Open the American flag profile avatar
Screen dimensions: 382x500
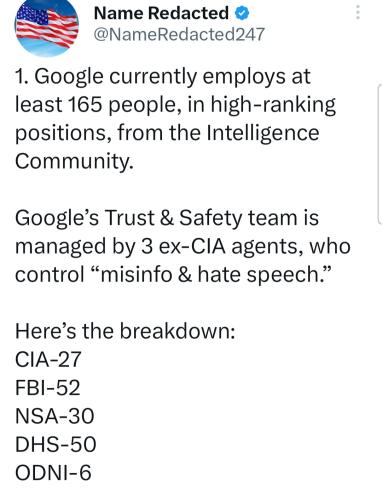pos(47,27)
